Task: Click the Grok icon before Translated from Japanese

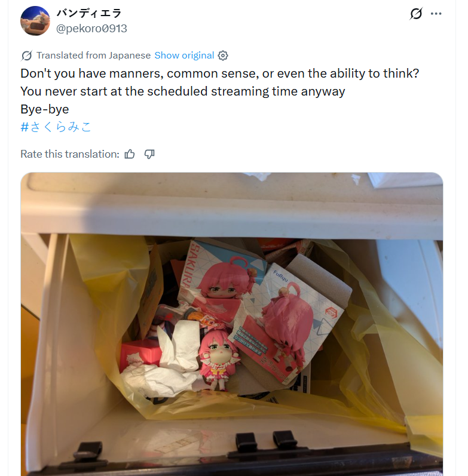Action: pyautogui.click(x=26, y=56)
